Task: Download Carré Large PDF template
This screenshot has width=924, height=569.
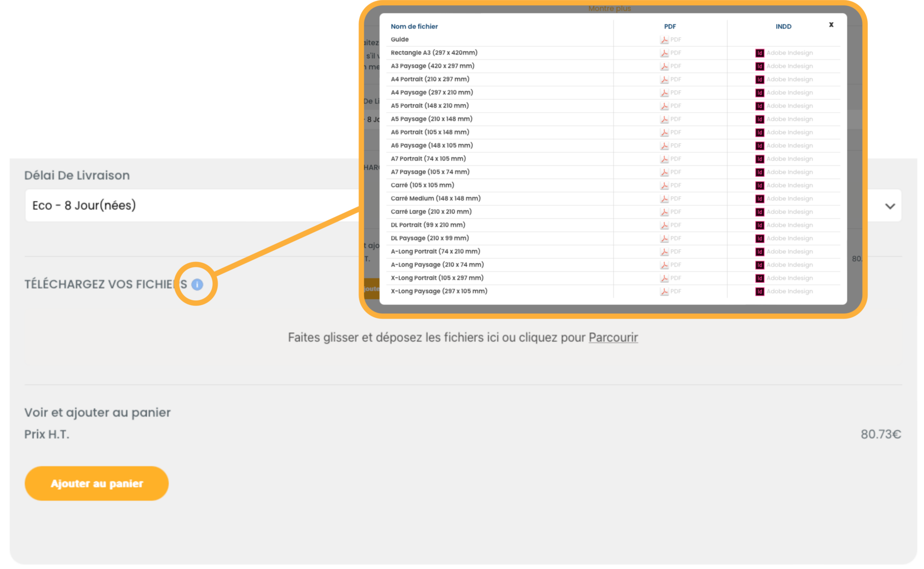Action: pyautogui.click(x=670, y=212)
